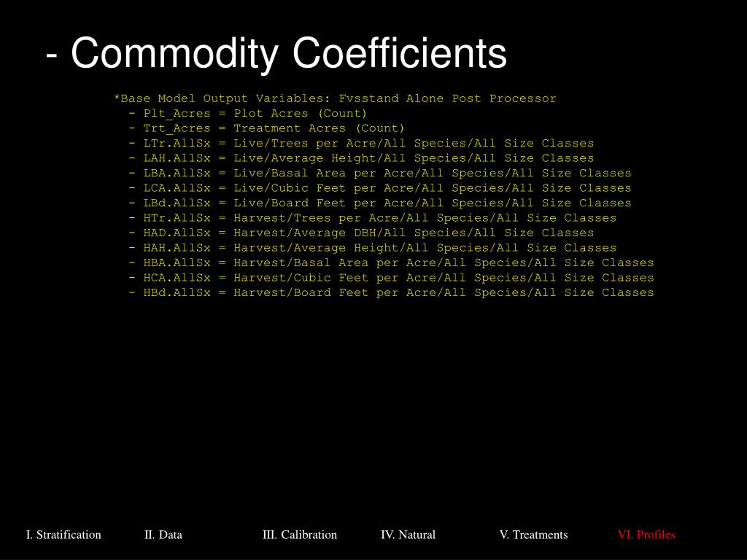Open the III. Calibration section
The width and height of the screenshot is (747, 560).
coord(300,534)
